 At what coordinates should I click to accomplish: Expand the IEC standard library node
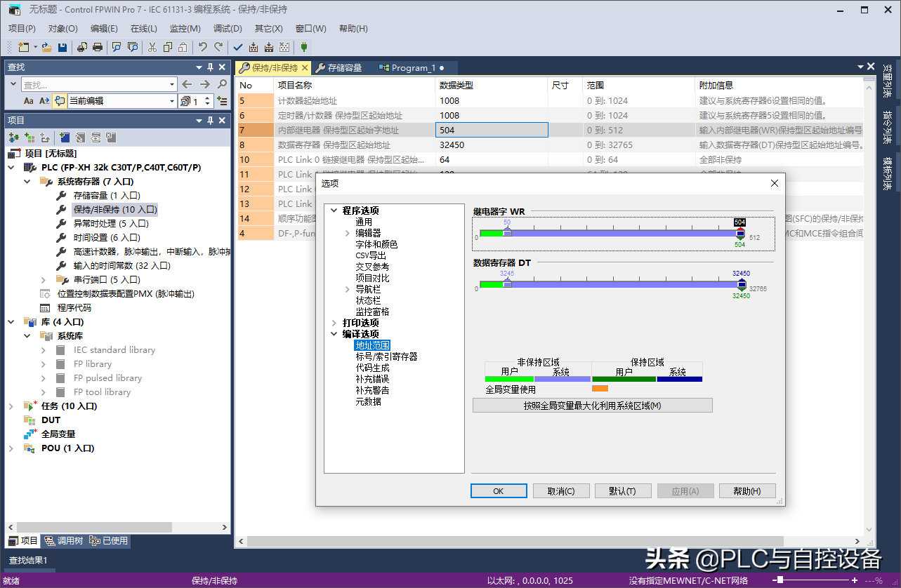pos(44,350)
